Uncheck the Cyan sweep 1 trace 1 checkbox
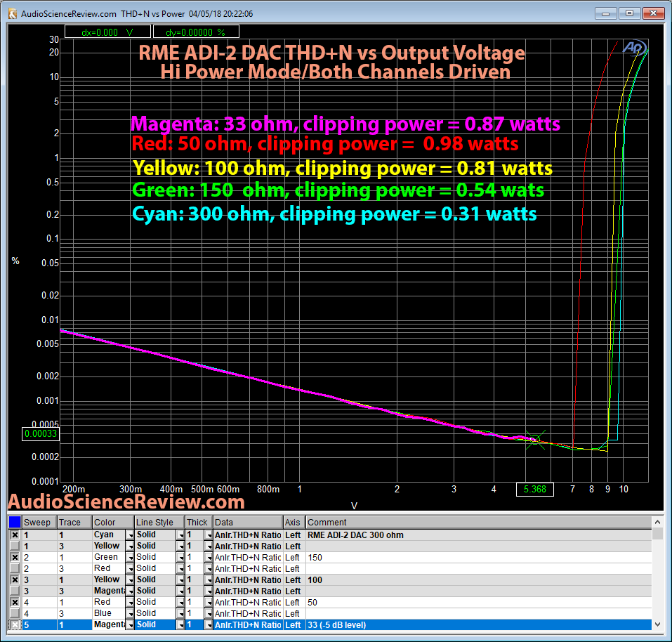Viewport: 672px width, 642px height. click(15, 535)
